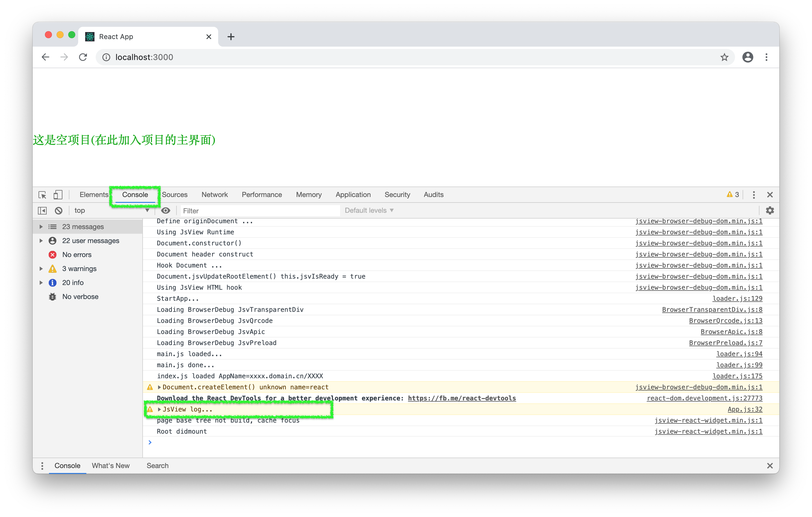Click the clear console icon

click(58, 211)
